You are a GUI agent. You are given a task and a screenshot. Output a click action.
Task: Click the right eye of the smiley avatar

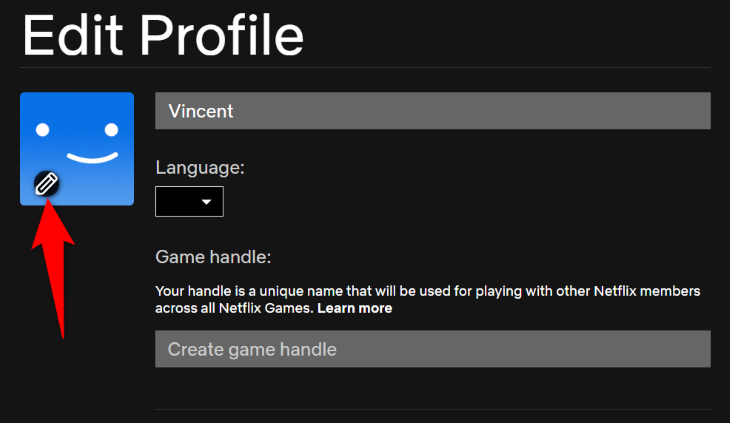[x=111, y=130]
